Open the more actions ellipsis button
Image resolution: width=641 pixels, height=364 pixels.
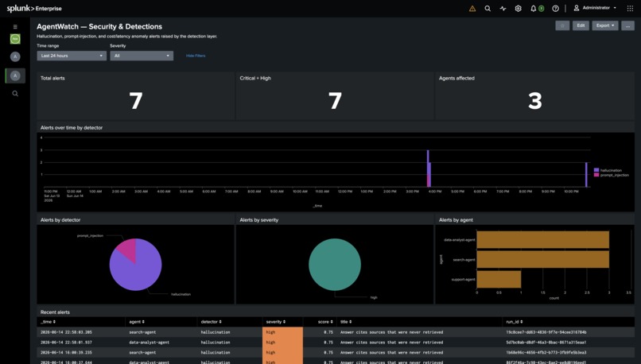[x=628, y=25]
